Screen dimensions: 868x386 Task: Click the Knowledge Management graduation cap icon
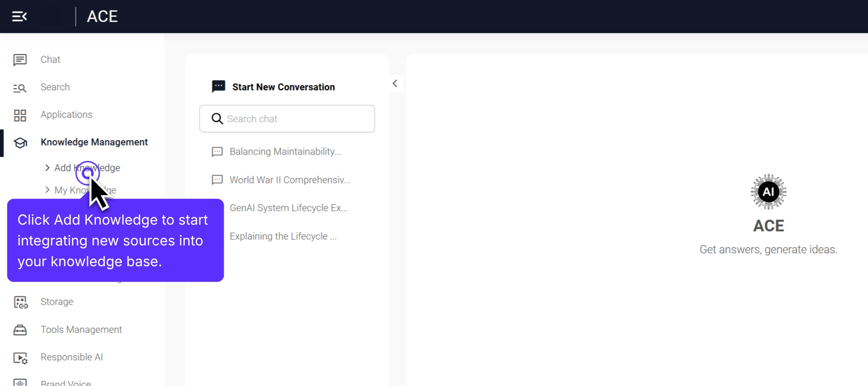20,143
